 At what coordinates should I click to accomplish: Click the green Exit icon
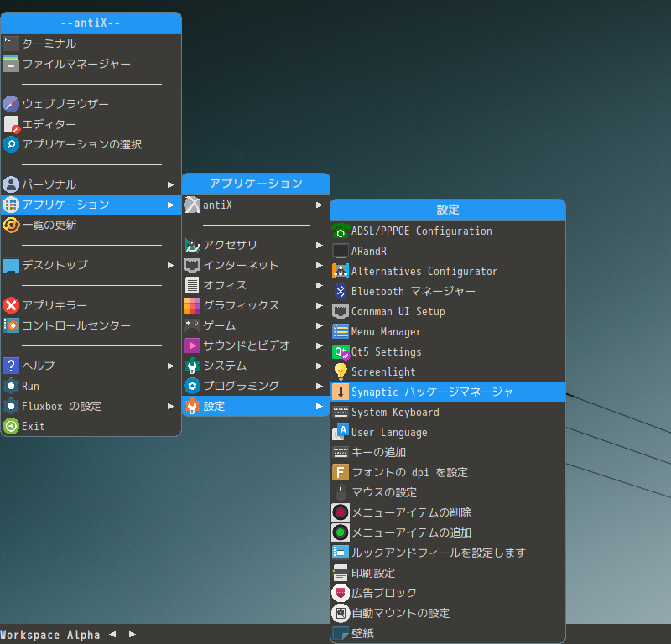tap(11, 426)
